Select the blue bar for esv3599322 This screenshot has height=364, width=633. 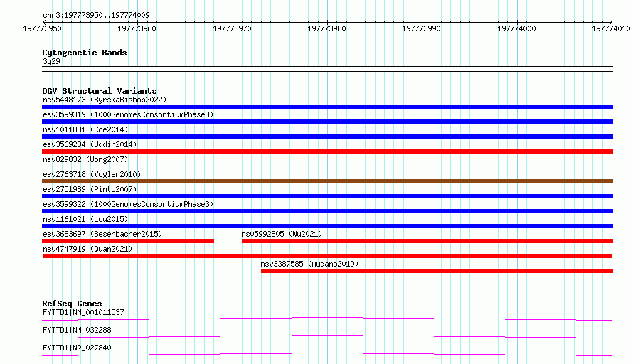[327, 211]
